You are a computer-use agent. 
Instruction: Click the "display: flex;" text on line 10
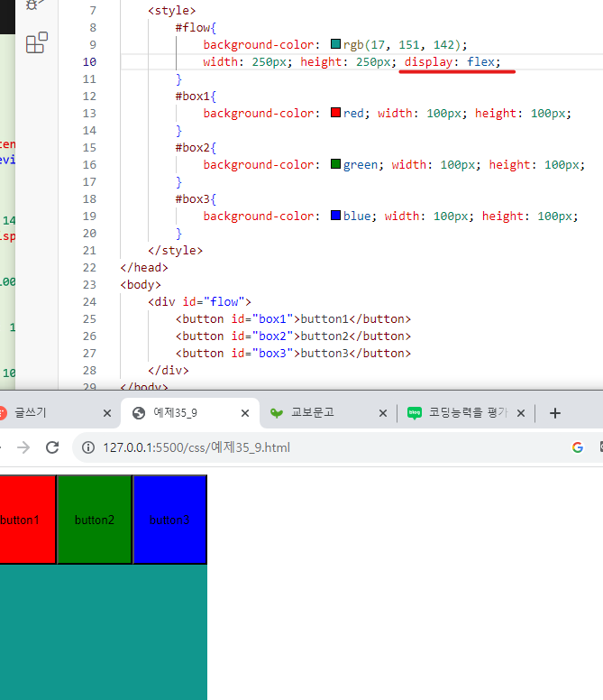(452, 61)
